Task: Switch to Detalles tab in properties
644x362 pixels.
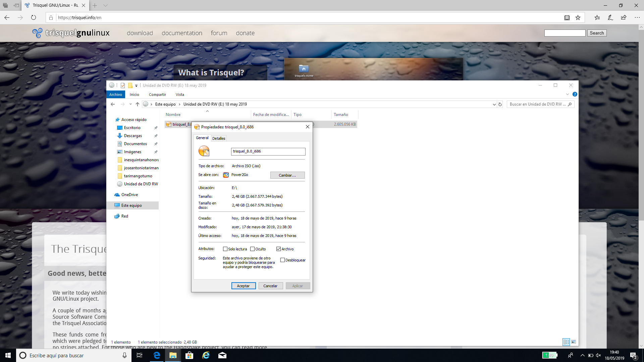Action: (219, 138)
